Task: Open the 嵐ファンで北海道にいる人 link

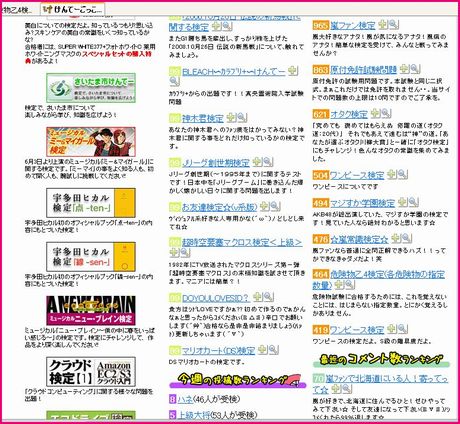Action: click(380, 383)
